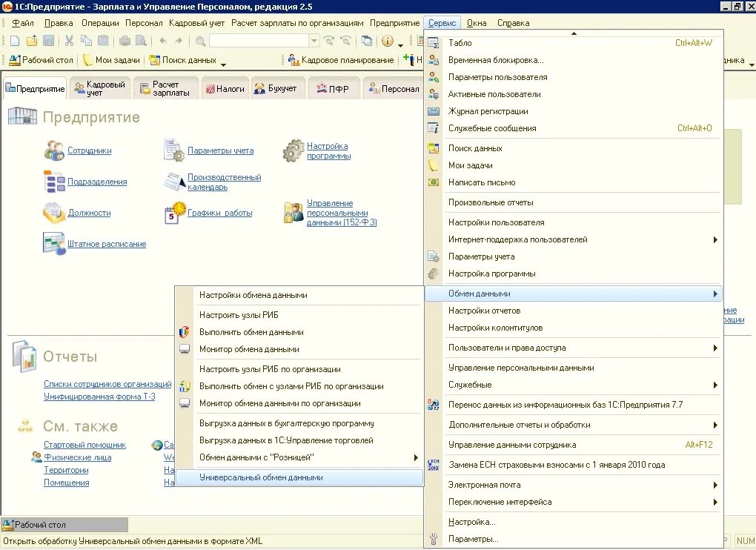Click the Монитор обмена данными icon
The image size is (756, 550).
pos(184,349)
